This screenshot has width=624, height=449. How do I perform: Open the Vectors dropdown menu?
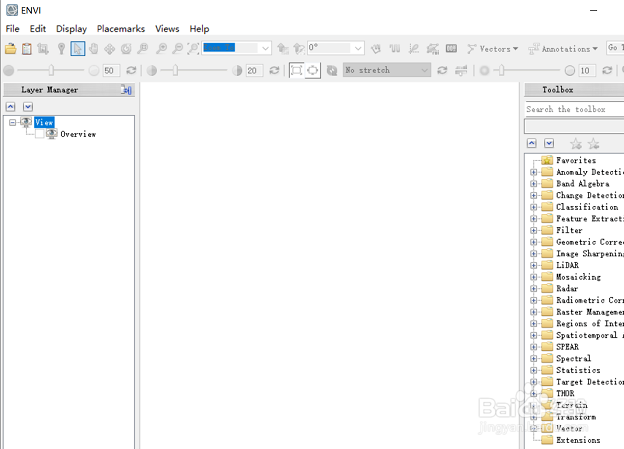(492, 49)
